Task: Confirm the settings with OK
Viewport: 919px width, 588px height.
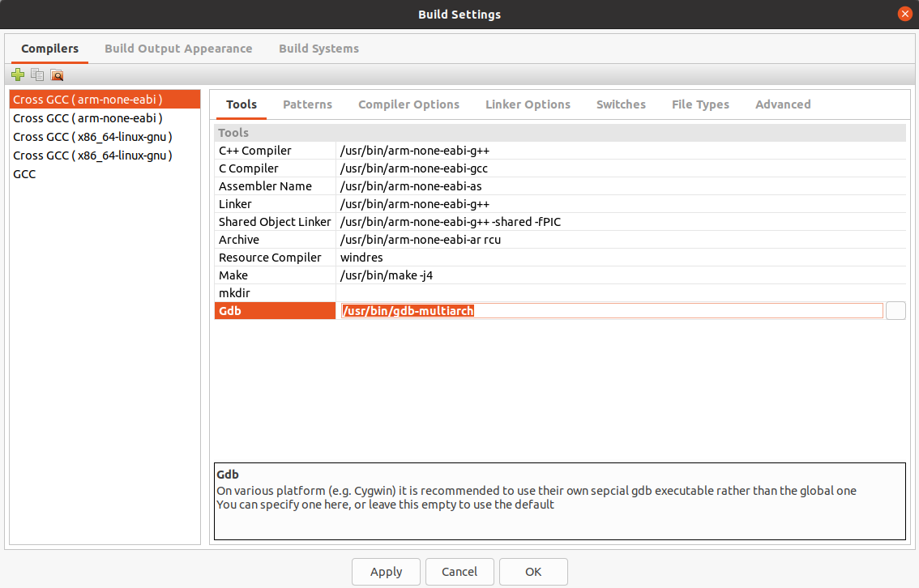Action: coord(533,572)
